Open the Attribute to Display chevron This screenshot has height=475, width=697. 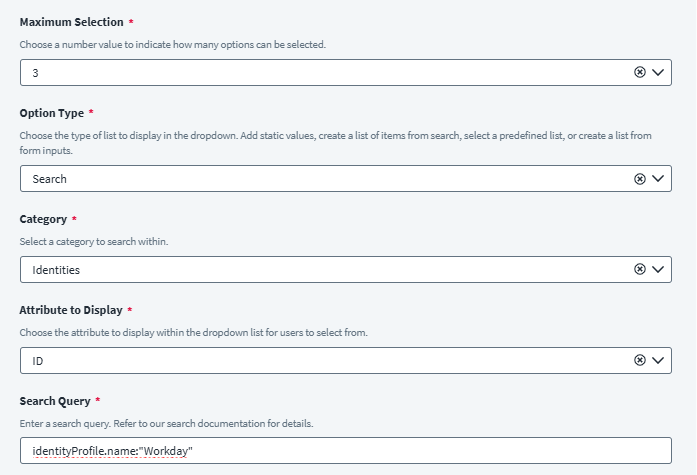point(658,361)
